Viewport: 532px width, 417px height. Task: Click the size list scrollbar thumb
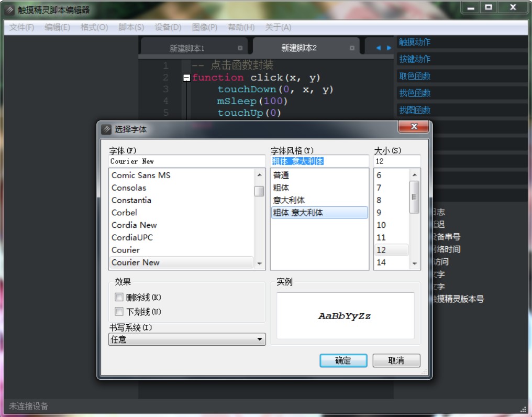[x=414, y=197]
